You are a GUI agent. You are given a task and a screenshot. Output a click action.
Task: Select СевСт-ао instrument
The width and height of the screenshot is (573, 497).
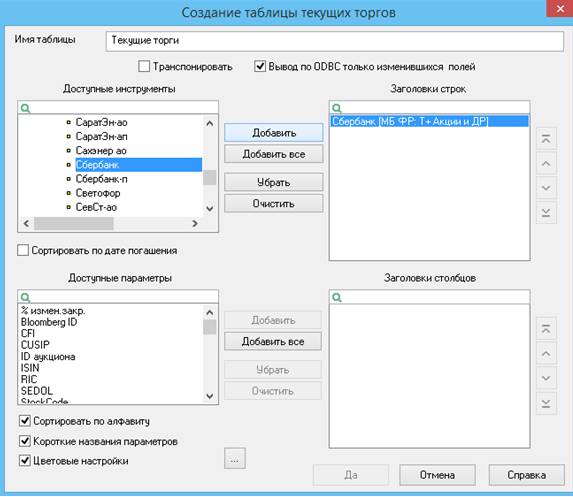[96, 207]
